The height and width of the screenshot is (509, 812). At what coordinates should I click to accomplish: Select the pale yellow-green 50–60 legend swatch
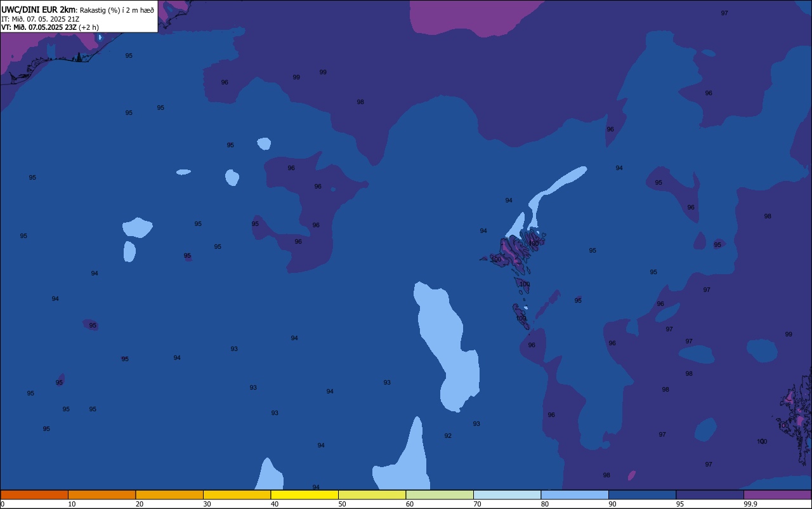point(372,494)
